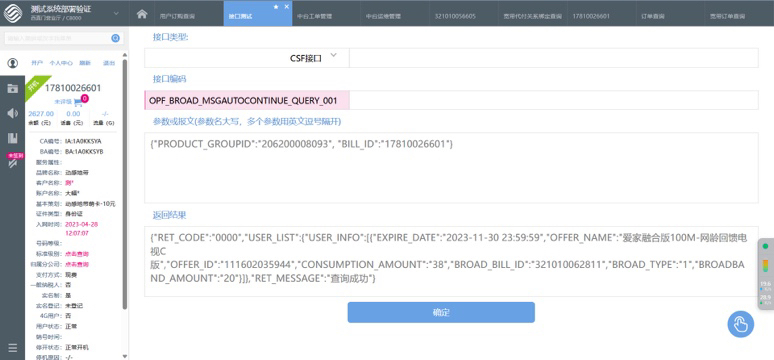Focus the sidebar menu search input
The image size is (774, 360).
(x=57, y=38)
